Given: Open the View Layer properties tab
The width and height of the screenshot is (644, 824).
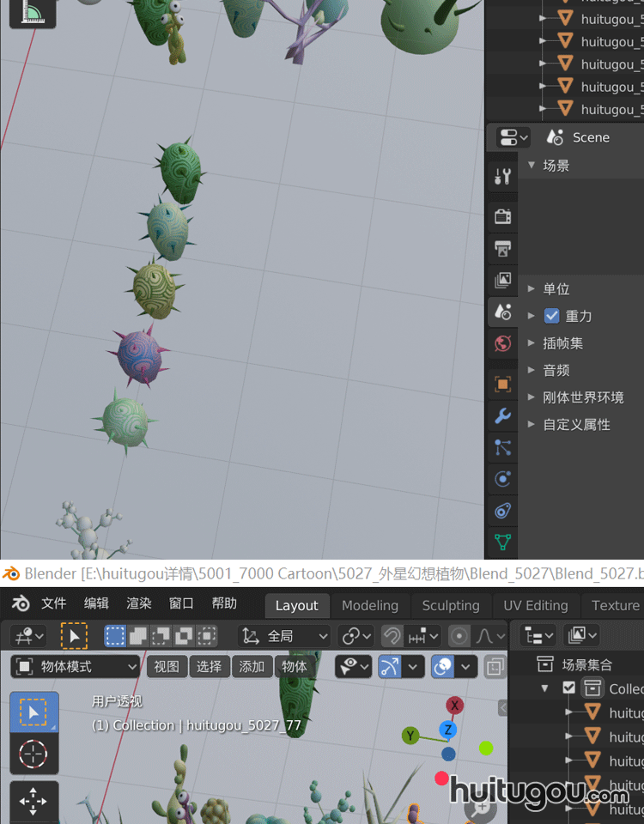Looking at the screenshot, I should click(x=502, y=280).
